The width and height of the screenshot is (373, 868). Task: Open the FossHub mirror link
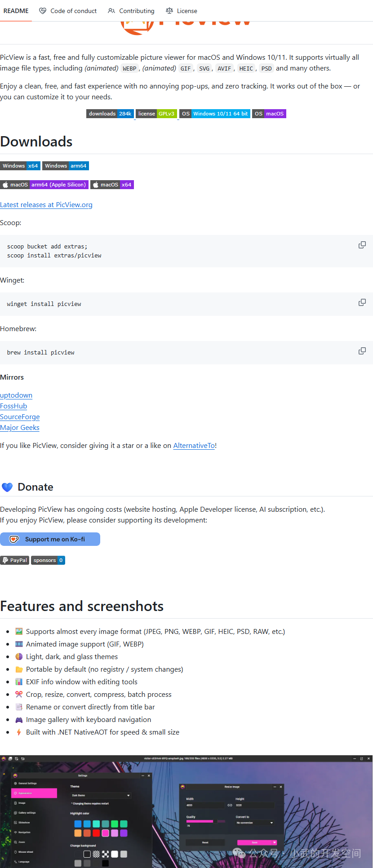[13, 406]
